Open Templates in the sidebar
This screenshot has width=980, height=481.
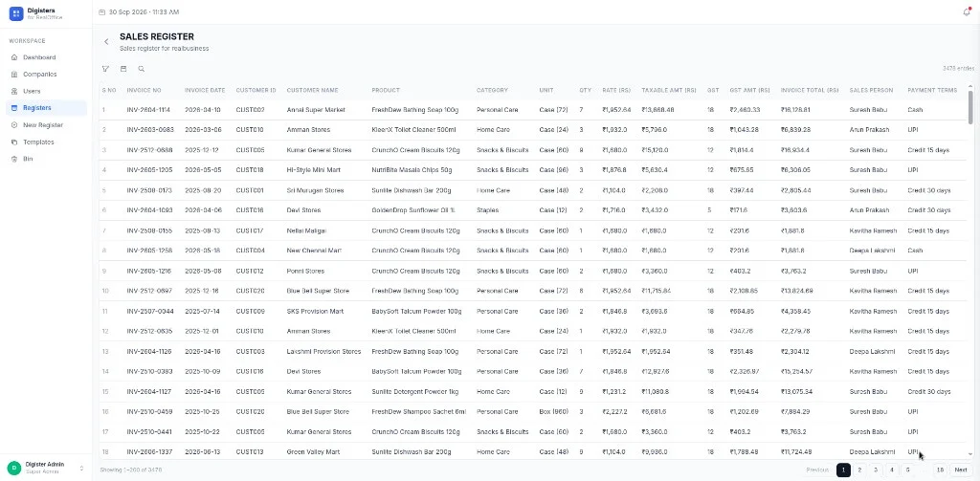coord(38,142)
